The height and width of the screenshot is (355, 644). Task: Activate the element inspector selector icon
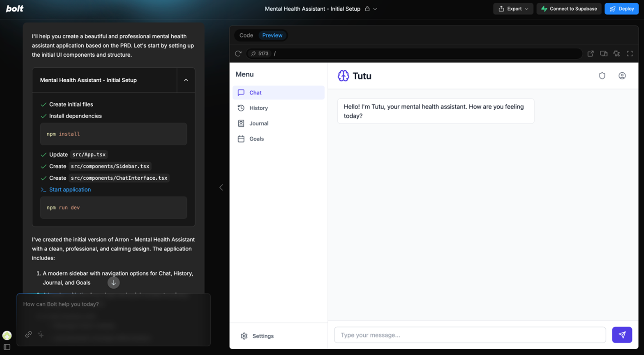pyautogui.click(x=617, y=54)
